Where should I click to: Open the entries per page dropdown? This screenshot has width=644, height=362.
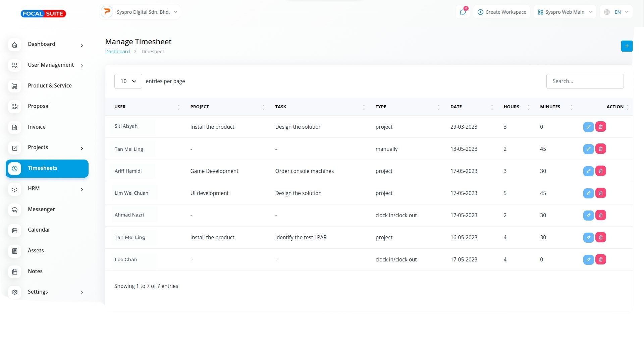tap(128, 81)
